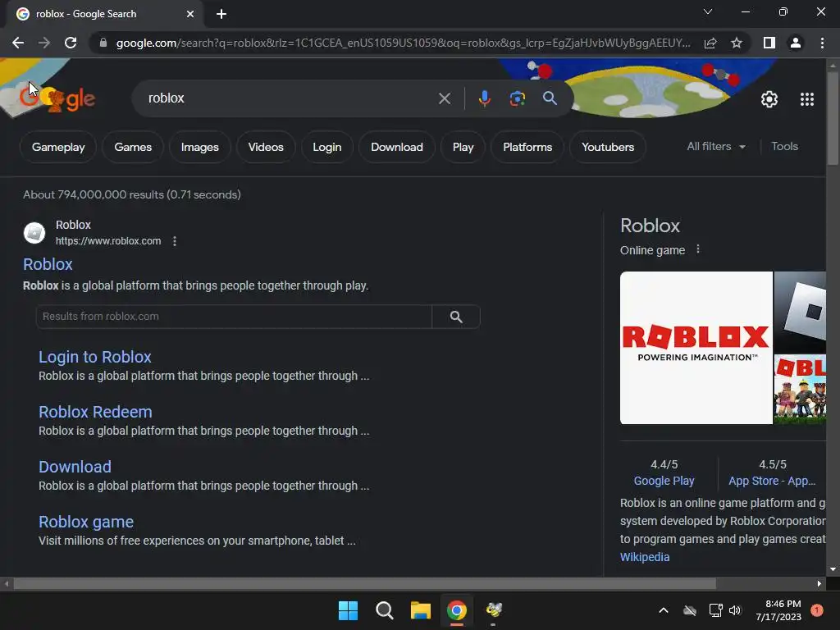Select the Download filter chip
Viewport: 840px width, 630px height.
397,147
